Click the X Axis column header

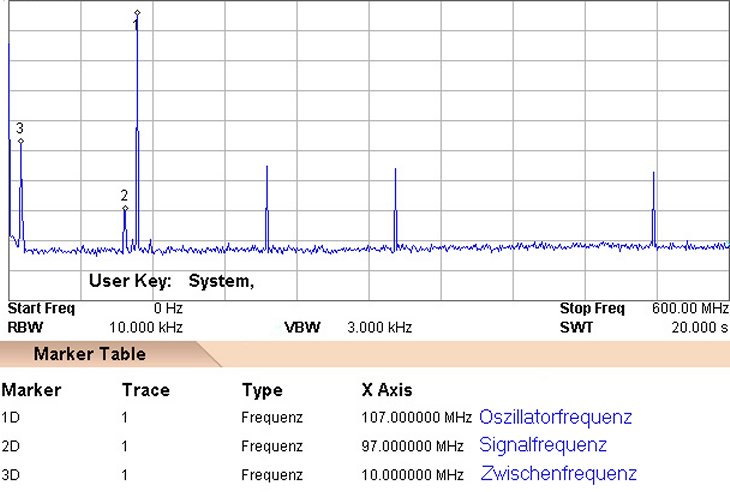click(386, 390)
